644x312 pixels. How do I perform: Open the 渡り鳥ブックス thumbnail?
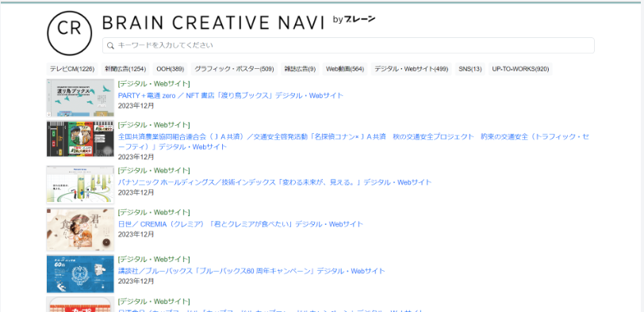coord(80,98)
